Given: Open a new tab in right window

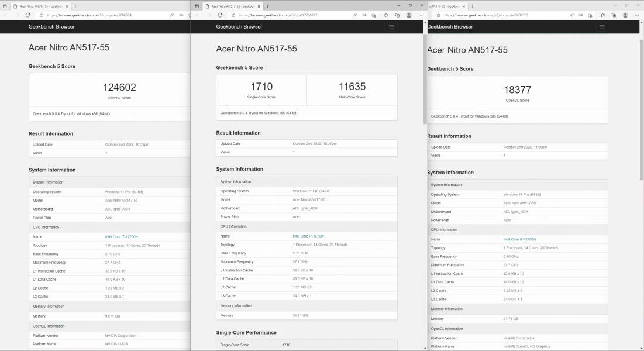Looking at the screenshot, I should pos(472,6).
